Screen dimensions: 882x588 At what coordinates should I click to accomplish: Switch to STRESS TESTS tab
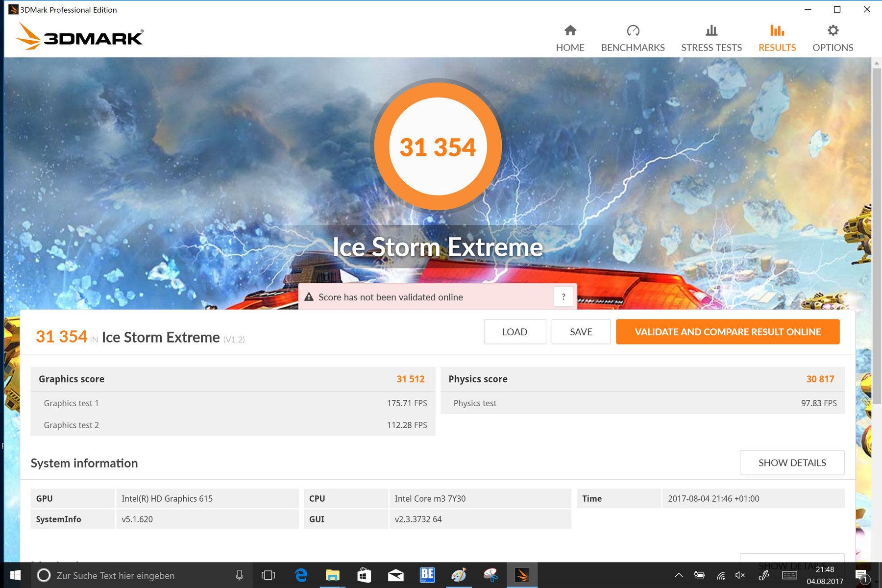click(x=711, y=38)
